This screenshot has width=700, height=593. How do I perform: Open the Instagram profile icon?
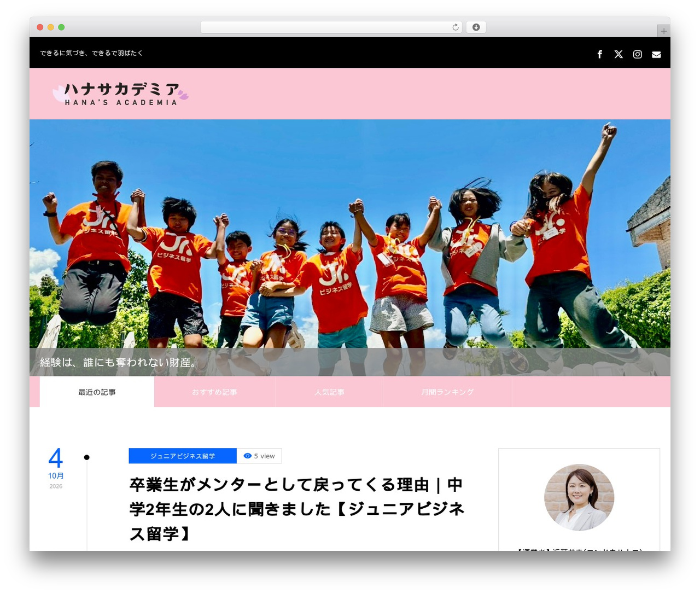coord(638,54)
